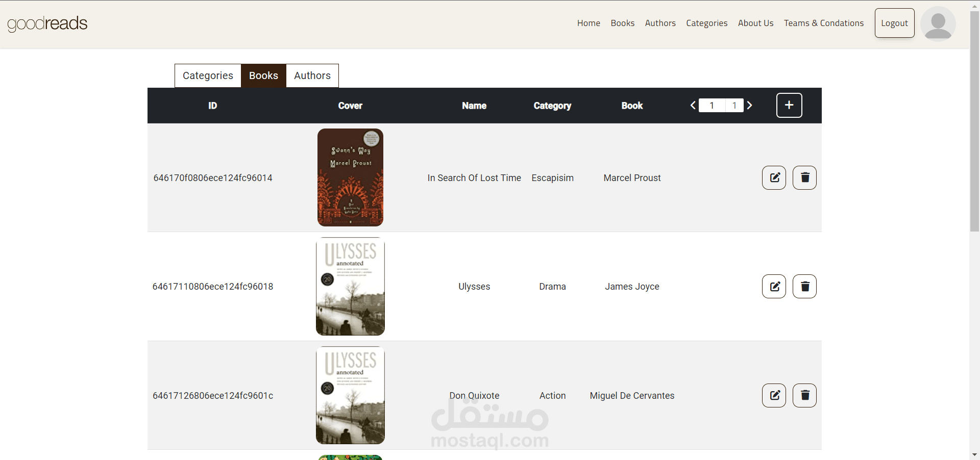Viewport: 980px width, 460px height.
Task: Open the Don Quixote row cover image
Action: point(350,395)
